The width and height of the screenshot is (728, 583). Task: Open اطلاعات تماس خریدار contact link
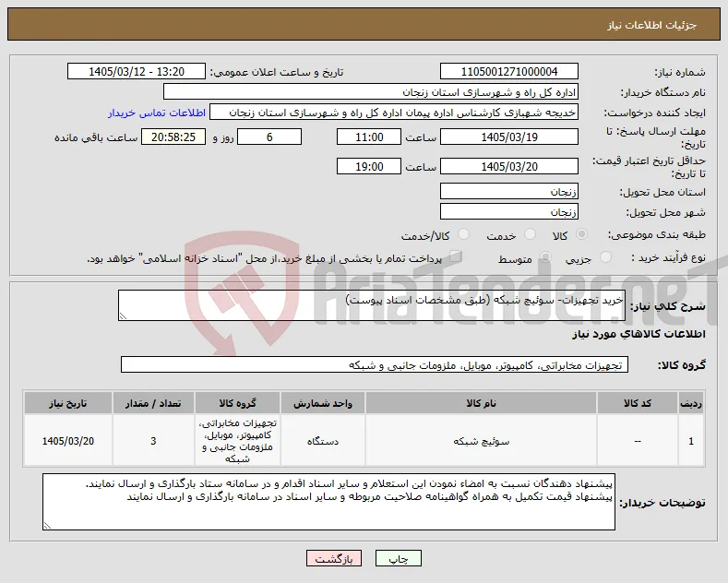157,113
